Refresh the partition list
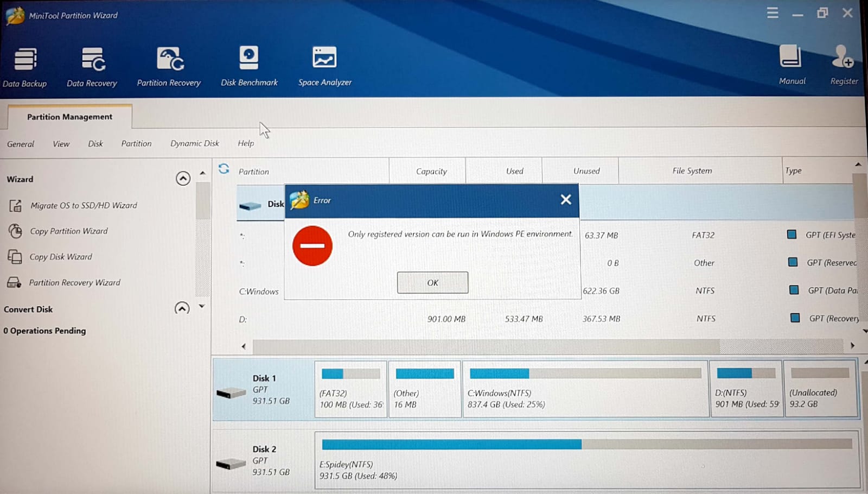The width and height of the screenshot is (868, 494). pos(224,169)
